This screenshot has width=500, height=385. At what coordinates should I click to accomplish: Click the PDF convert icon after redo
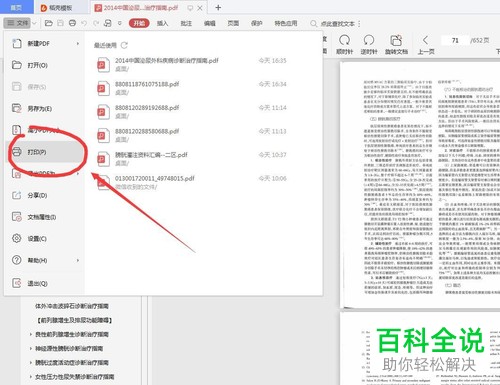[x=108, y=23]
